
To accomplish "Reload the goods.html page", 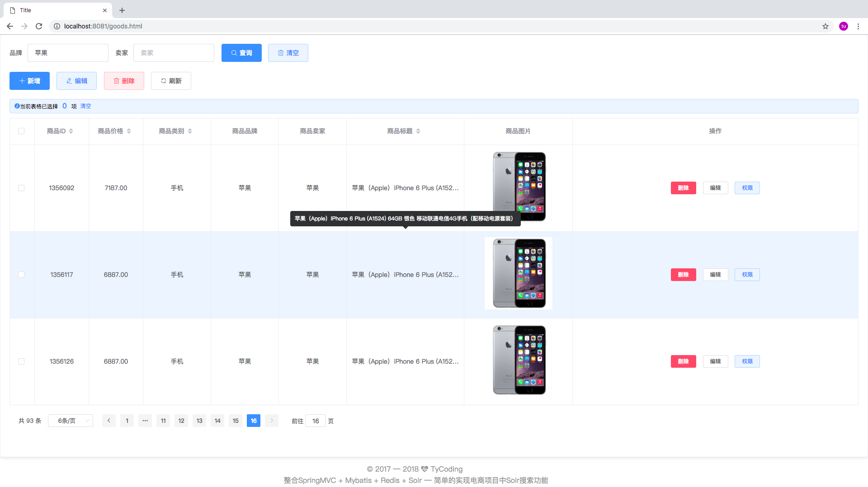I will click(39, 26).
